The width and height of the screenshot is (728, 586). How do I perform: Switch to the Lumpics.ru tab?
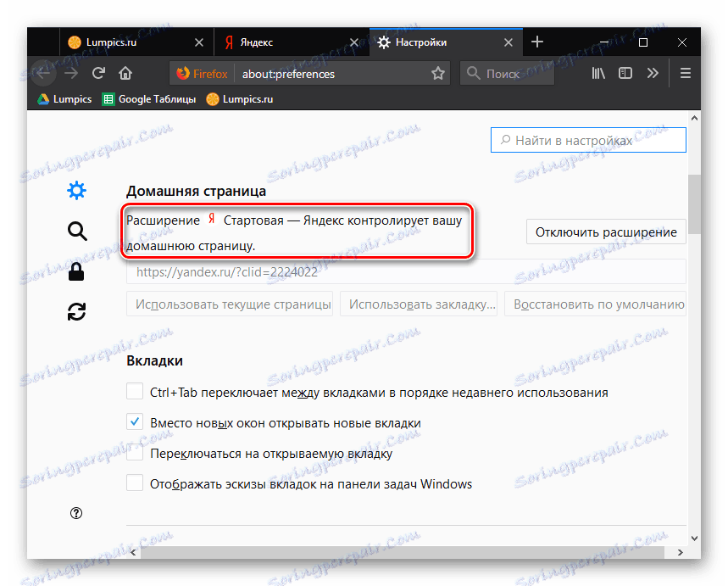tap(137, 42)
